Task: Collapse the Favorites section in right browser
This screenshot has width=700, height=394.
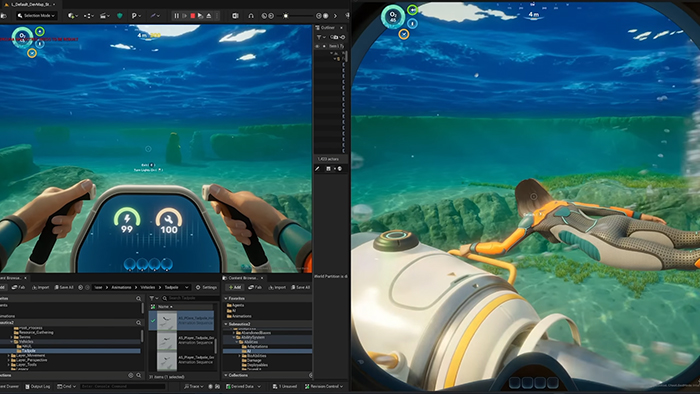Action: pyautogui.click(x=226, y=299)
